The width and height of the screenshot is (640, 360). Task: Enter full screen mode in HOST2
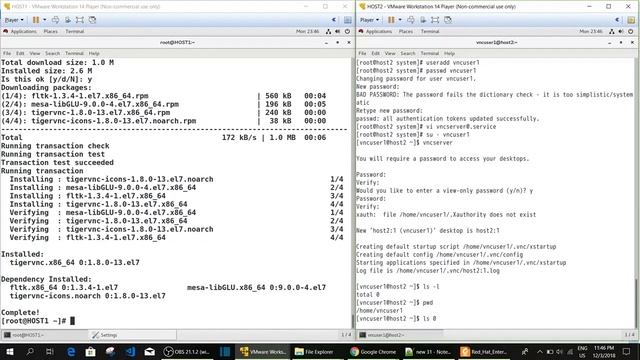[x=436, y=20]
